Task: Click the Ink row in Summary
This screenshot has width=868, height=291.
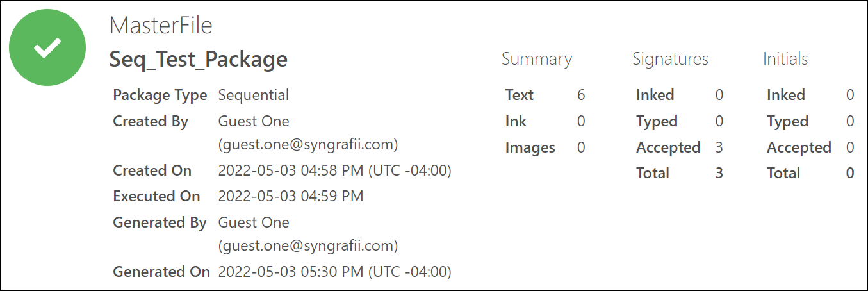Action: 545,121
